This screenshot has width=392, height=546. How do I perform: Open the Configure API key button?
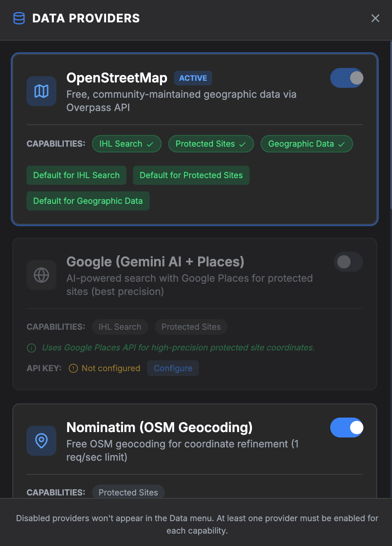[x=173, y=368]
